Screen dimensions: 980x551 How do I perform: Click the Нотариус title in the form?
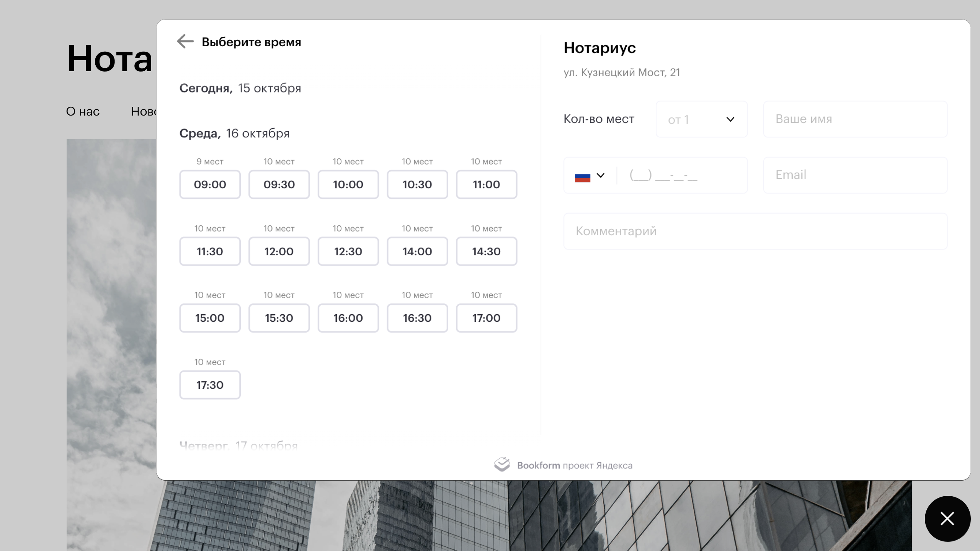(x=599, y=48)
